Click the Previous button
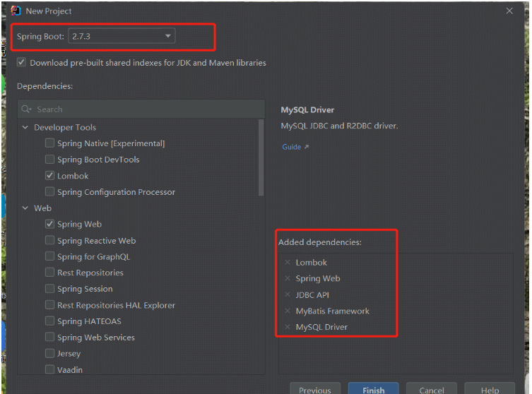Screen dimensions: 532x394 pos(315,389)
